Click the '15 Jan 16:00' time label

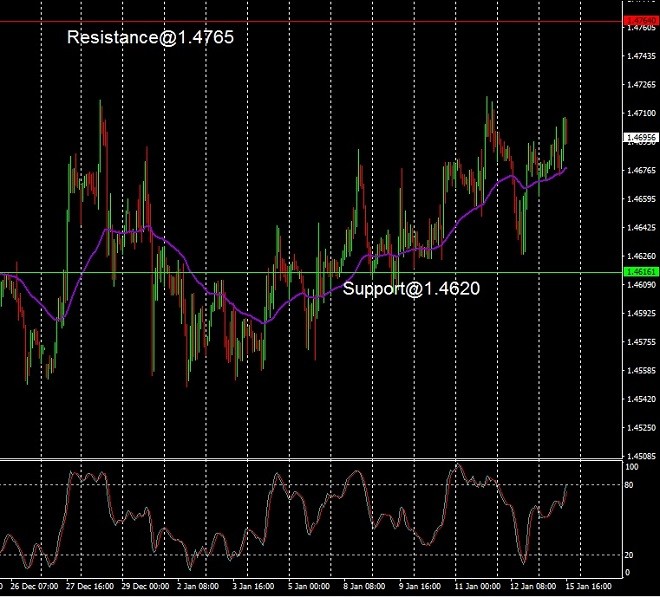tap(588, 586)
